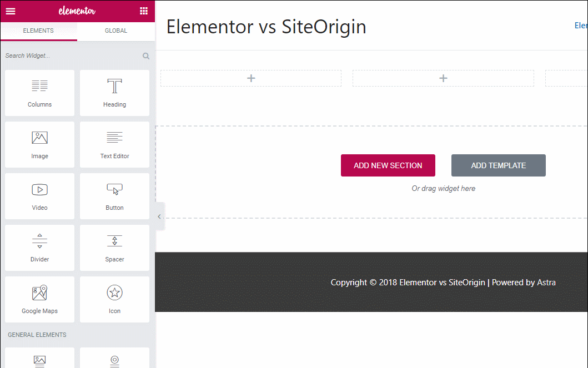Select the Video widget
The height and width of the screenshot is (368, 588).
coord(40,196)
